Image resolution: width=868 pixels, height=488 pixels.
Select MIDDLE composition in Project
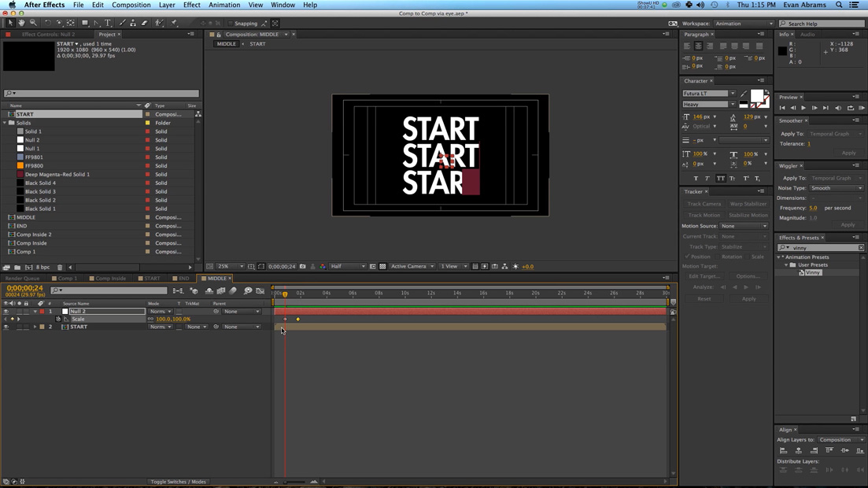(26, 218)
